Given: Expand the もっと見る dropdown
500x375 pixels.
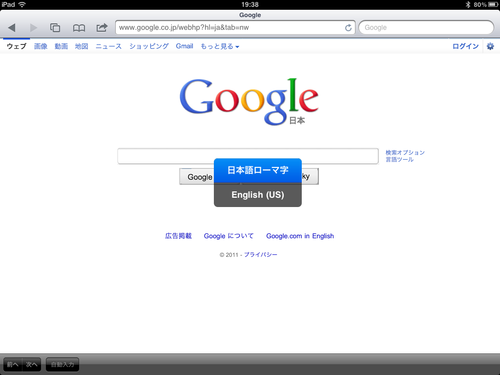Looking at the screenshot, I should (x=220, y=46).
